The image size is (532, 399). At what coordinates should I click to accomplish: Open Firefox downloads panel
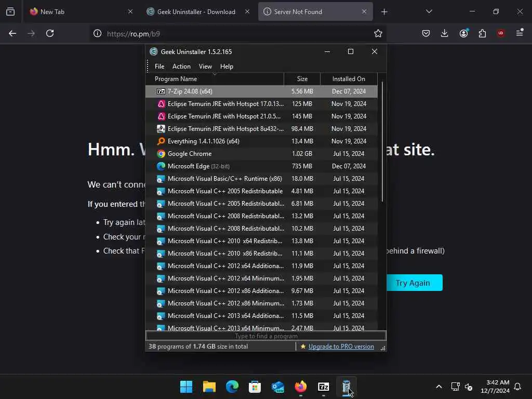coord(445,33)
